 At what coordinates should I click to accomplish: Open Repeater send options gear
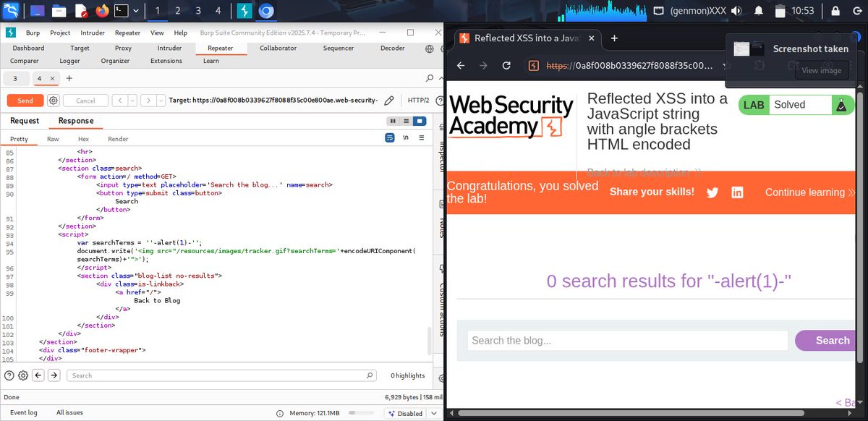click(53, 101)
